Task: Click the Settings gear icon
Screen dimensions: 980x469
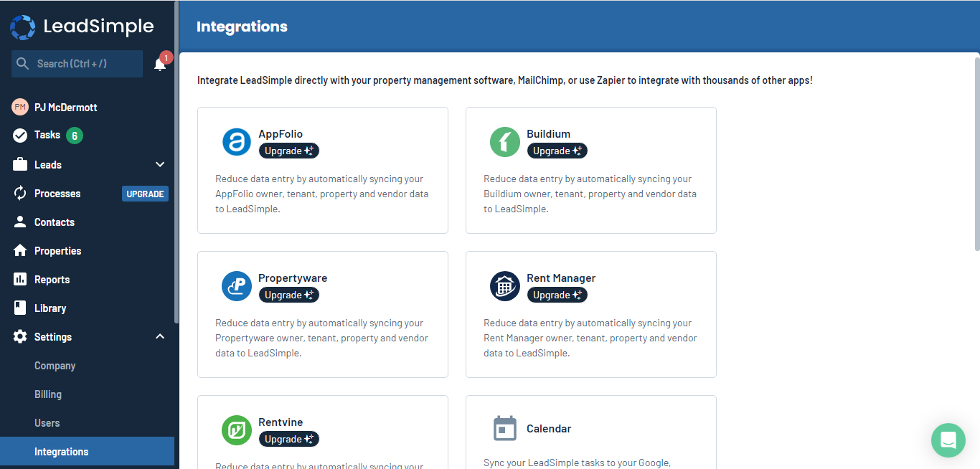Action: tap(20, 337)
